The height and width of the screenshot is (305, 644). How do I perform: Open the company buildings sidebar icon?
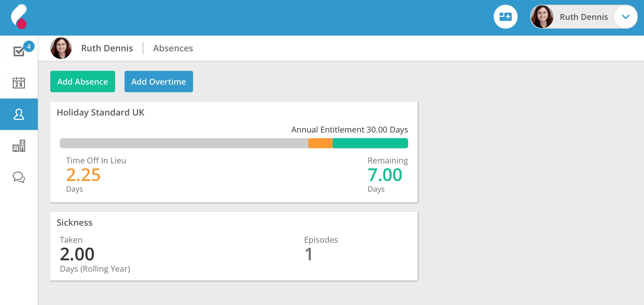click(x=19, y=146)
